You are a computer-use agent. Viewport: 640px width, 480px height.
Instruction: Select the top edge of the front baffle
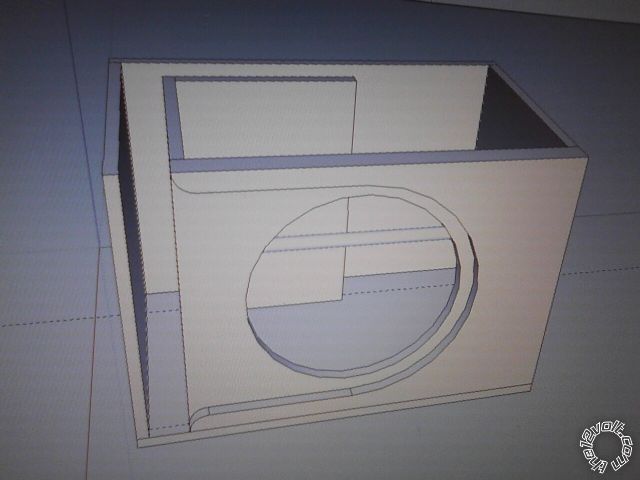point(380,159)
